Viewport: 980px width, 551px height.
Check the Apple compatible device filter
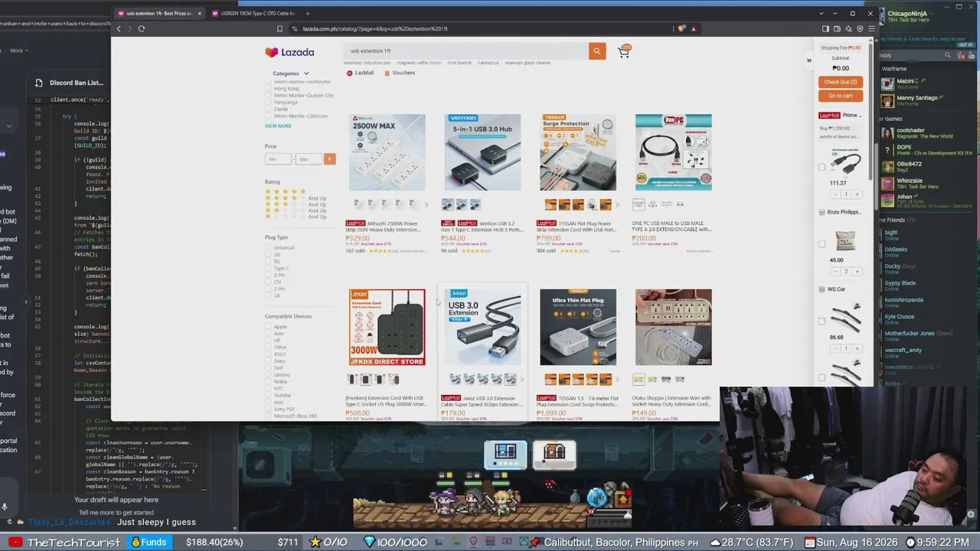tap(269, 327)
